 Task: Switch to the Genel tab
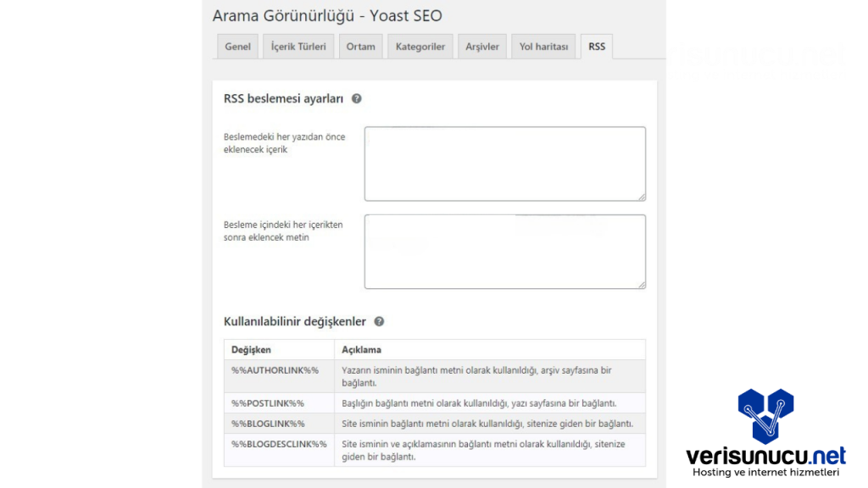(237, 47)
